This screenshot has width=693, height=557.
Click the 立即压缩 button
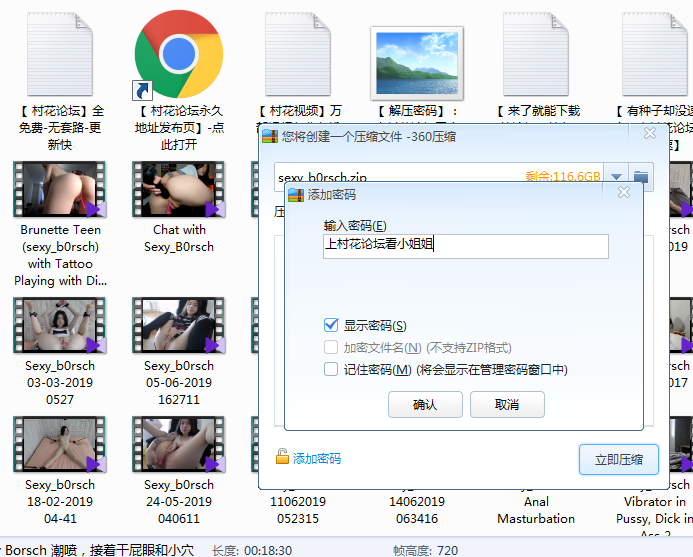[618, 460]
